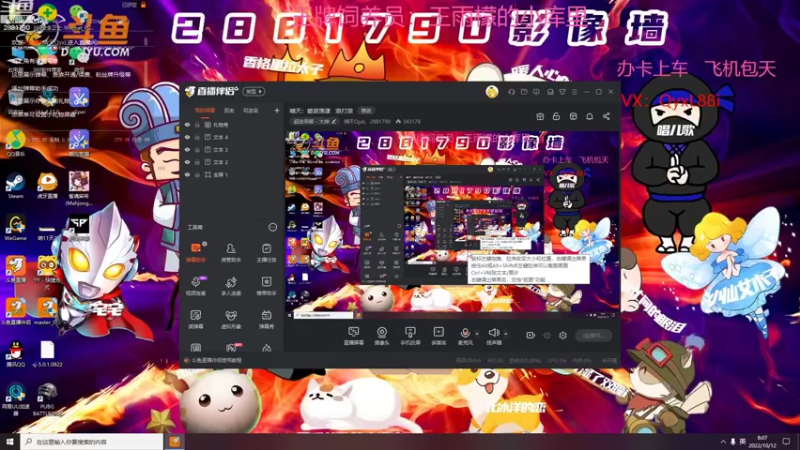Open the QQ音乐 desktop icon
This screenshot has height=450, width=800.
click(x=15, y=143)
